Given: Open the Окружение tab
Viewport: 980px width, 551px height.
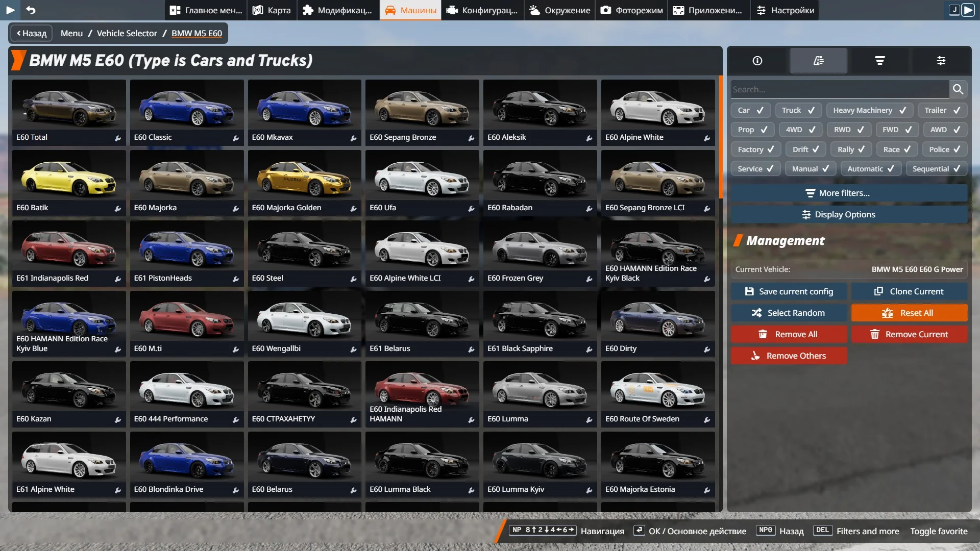Looking at the screenshot, I should click(x=560, y=10).
